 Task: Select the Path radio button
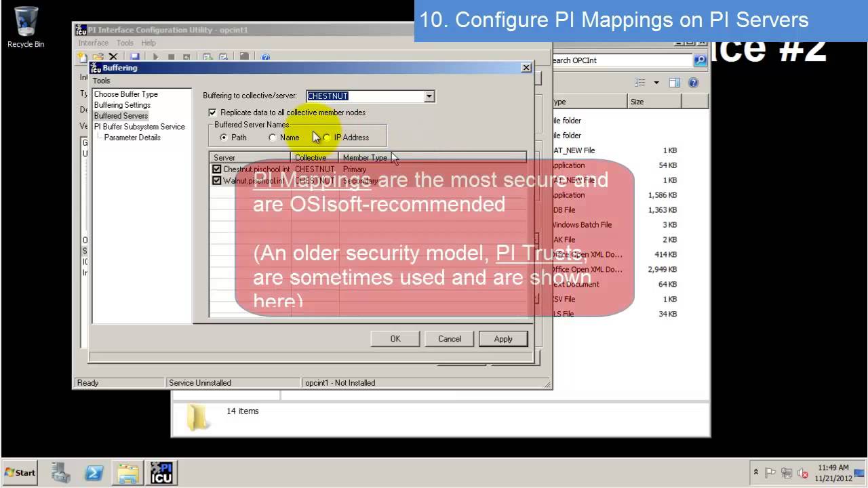pyautogui.click(x=224, y=138)
